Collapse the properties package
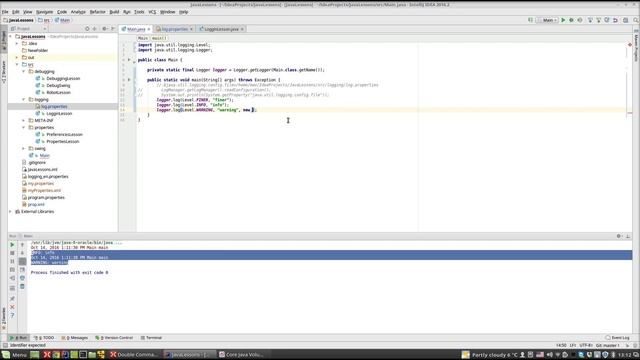Screen dimensions: 640x360 coord(24,127)
